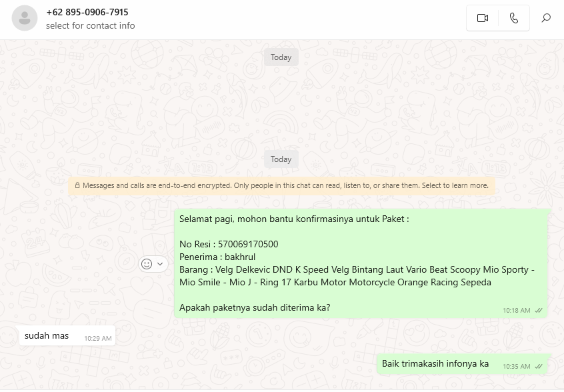Click the 'Penerima : bakhrul' line
Image resolution: width=564 pixels, height=392 pixels.
click(217, 257)
